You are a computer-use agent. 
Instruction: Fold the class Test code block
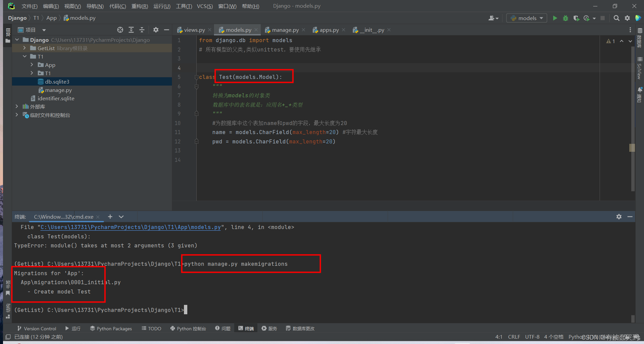[x=196, y=77]
